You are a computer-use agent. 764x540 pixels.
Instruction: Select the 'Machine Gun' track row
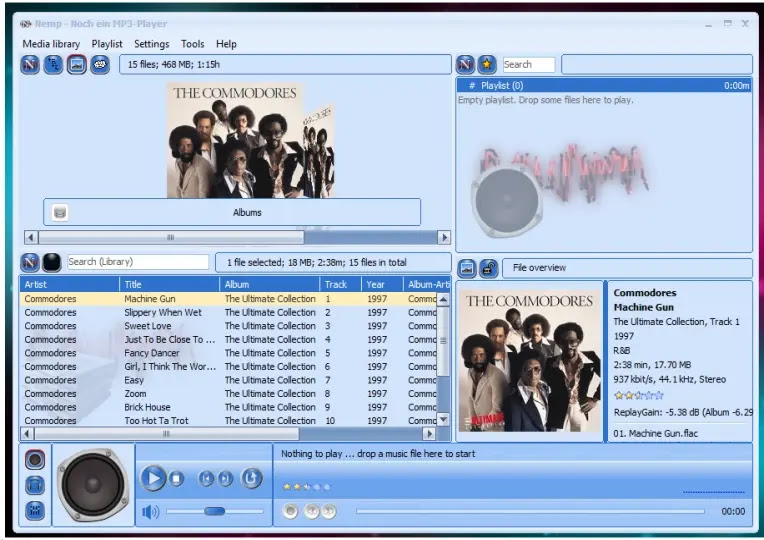click(x=228, y=299)
